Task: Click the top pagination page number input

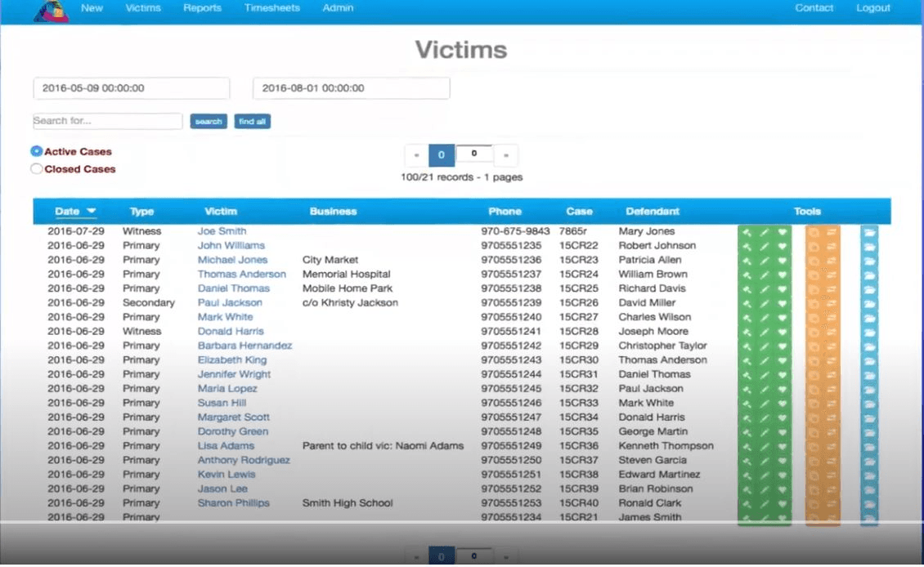Action: pos(474,154)
